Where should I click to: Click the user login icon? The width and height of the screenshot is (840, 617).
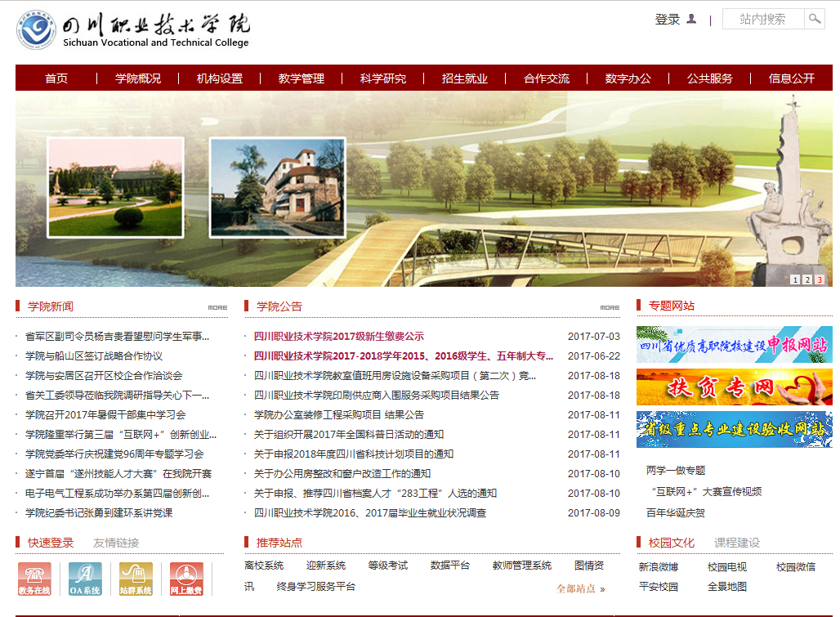[x=691, y=19]
